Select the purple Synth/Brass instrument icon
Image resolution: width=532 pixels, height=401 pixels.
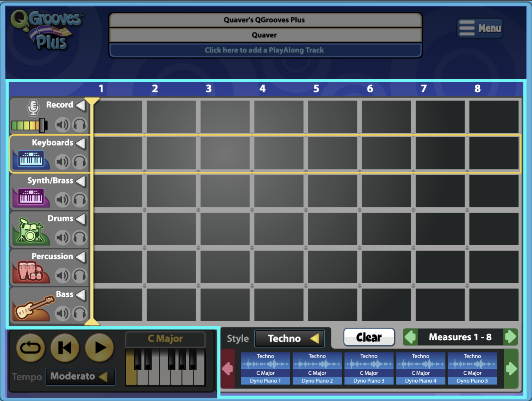[31, 197]
